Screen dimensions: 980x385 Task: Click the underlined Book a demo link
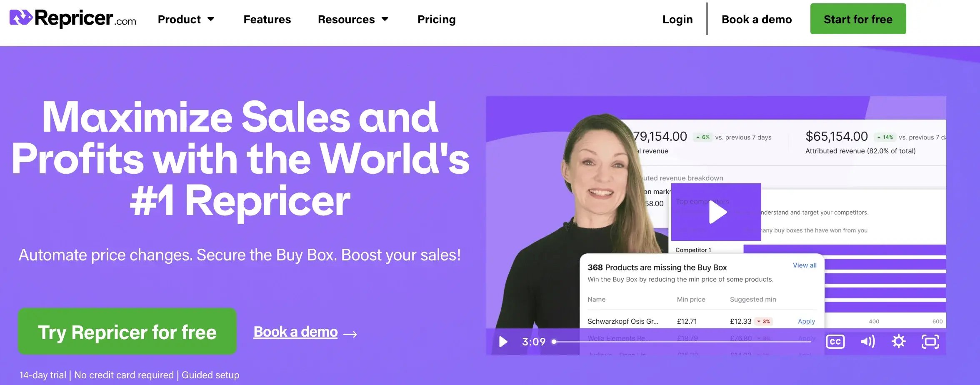[x=295, y=332]
